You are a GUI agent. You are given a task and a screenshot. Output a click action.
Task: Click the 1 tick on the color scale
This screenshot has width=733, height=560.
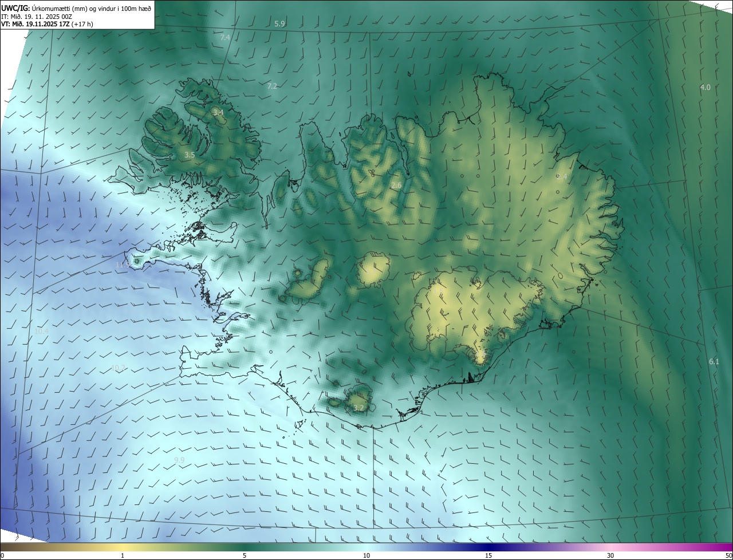click(x=123, y=555)
